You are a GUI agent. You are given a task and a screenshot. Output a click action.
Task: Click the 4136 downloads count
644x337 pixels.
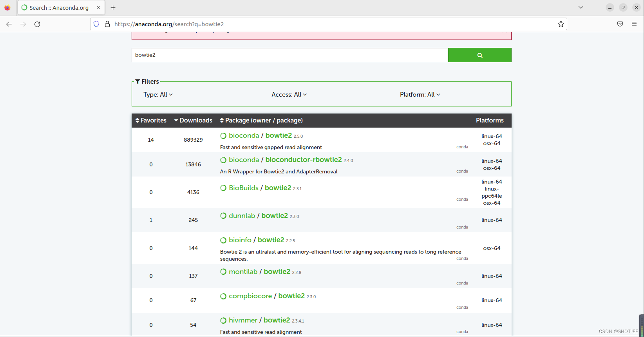(193, 192)
